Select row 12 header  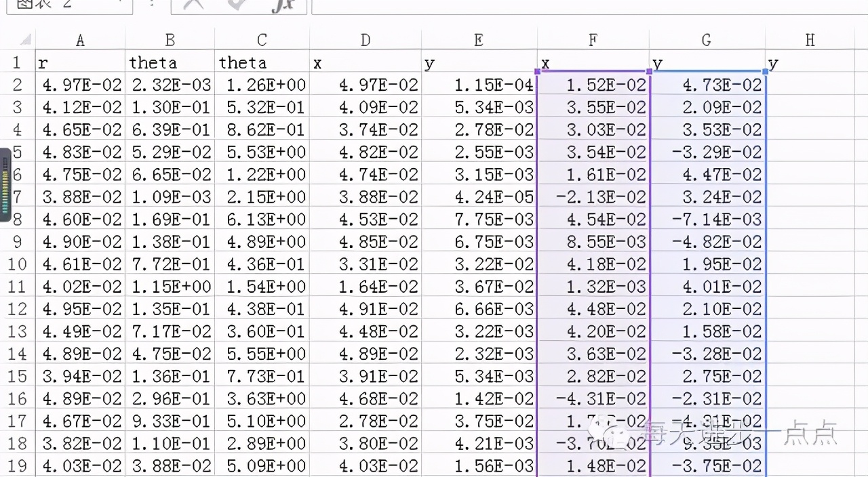[x=18, y=308]
